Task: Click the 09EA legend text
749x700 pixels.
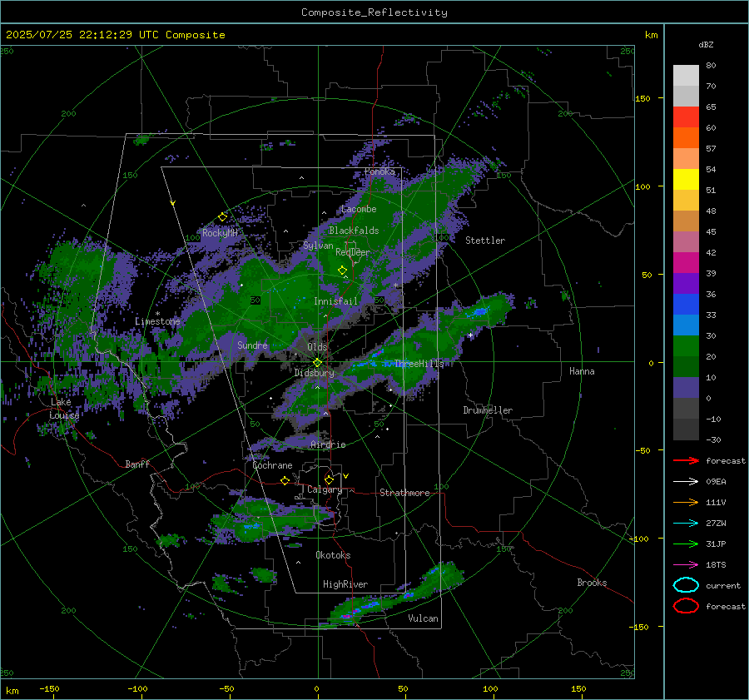Action: click(x=716, y=482)
